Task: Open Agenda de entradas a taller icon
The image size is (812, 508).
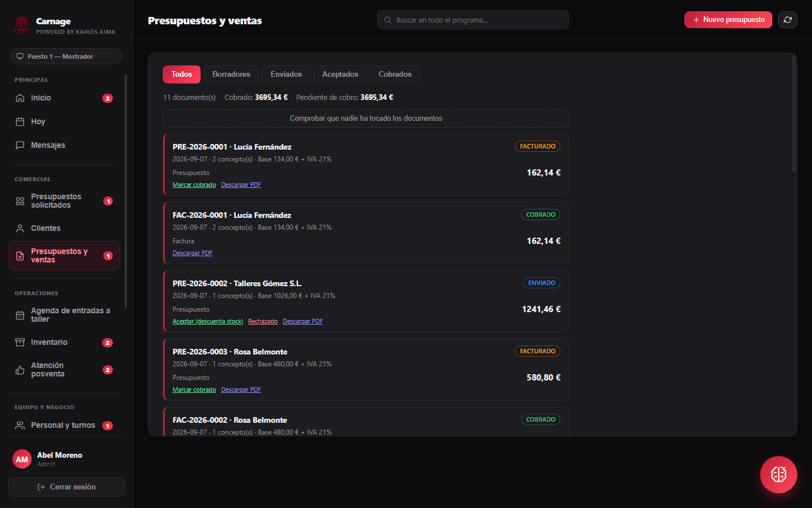Action: [20, 316]
